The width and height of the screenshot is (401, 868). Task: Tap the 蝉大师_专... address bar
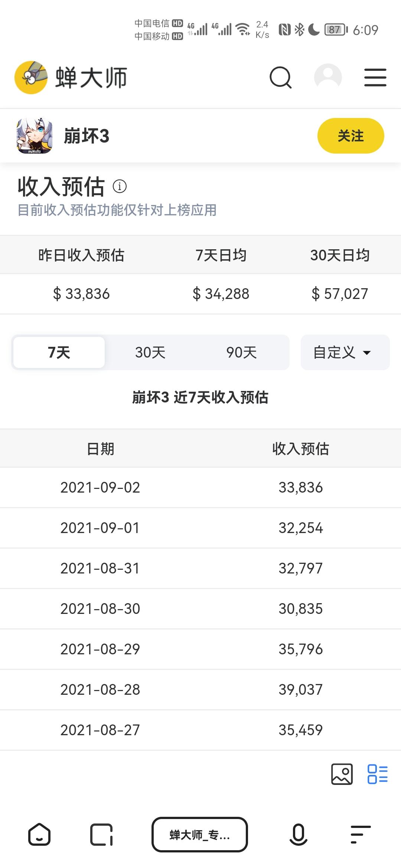coord(200,835)
